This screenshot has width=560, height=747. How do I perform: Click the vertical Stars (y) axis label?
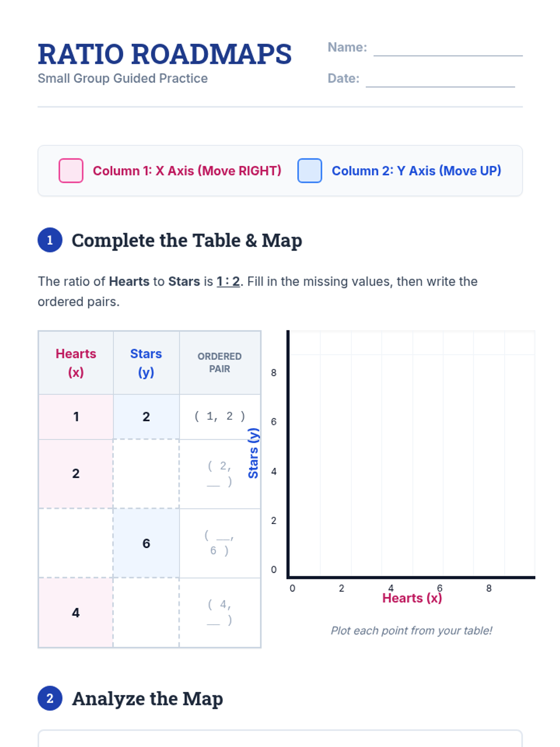coord(253,453)
